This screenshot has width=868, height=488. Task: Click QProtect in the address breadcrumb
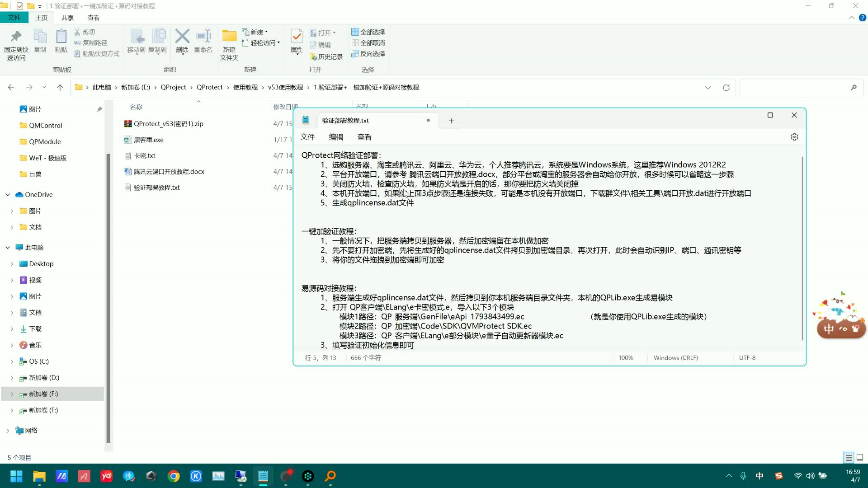click(x=209, y=87)
